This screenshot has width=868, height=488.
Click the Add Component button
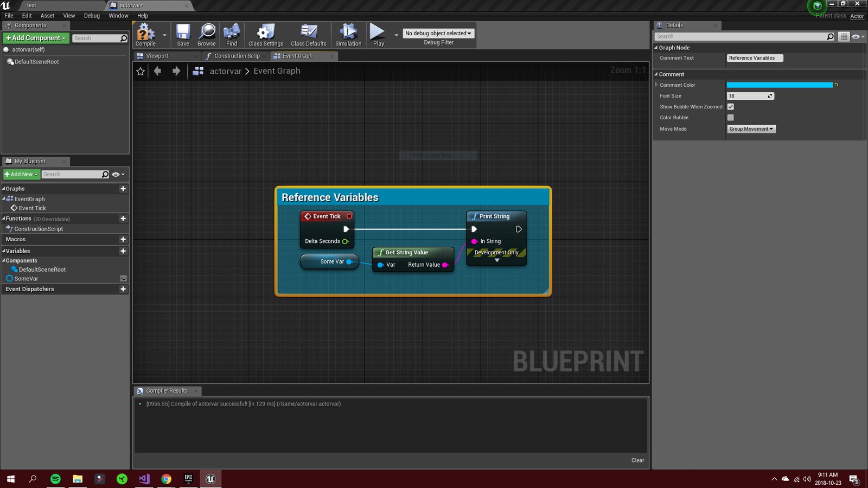click(36, 38)
